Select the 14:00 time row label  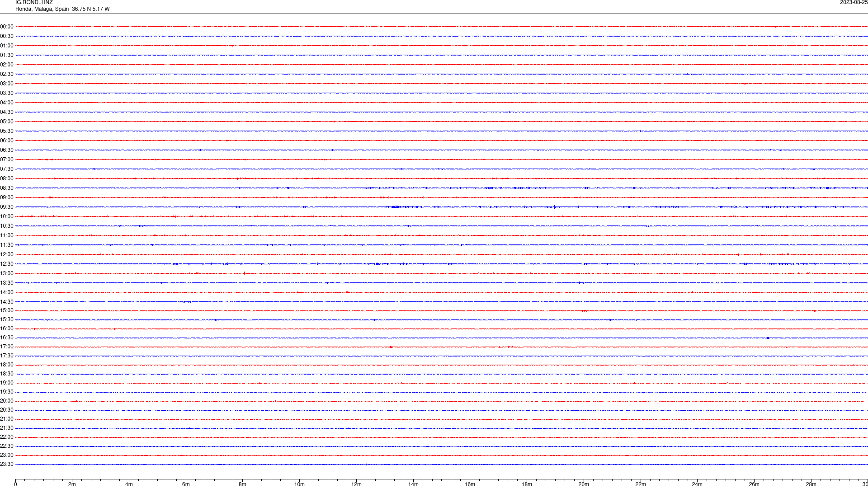7,292
